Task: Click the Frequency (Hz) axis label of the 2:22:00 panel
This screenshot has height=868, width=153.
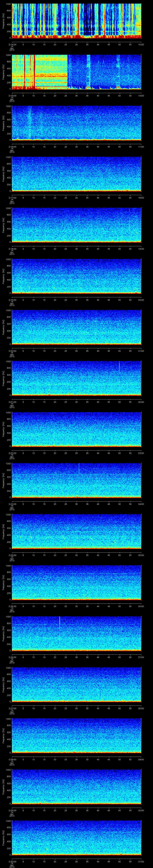Action: pyautogui.click(x=4, y=429)
